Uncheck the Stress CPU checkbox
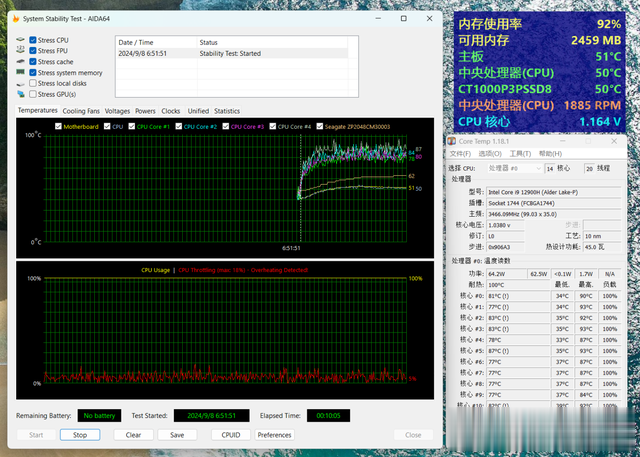 pyautogui.click(x=33, y=40)
